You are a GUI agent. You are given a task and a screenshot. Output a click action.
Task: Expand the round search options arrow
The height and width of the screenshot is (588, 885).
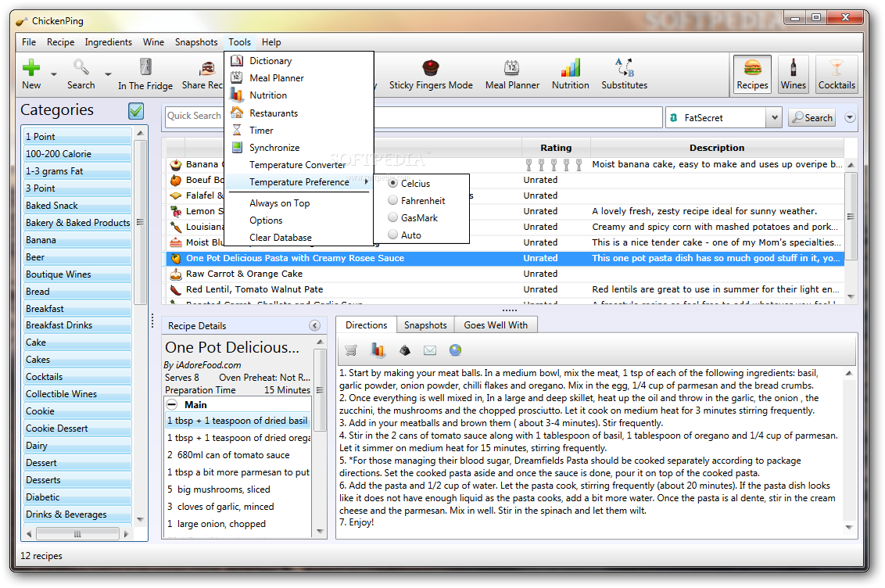[x=850, y=117]
